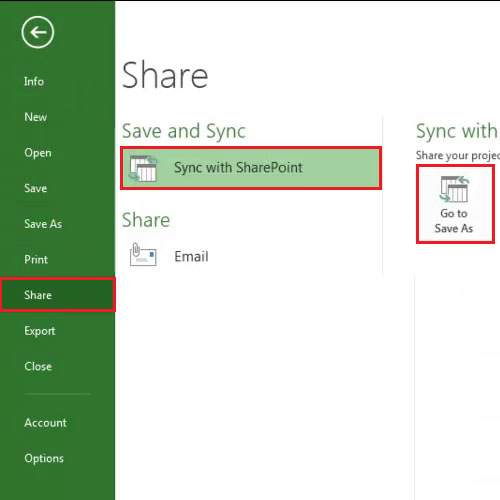Image resolution: width=500 pixels, height=500 pixels.
Task: Click the Email envelope icon
Action: click(x=143, y=255)
